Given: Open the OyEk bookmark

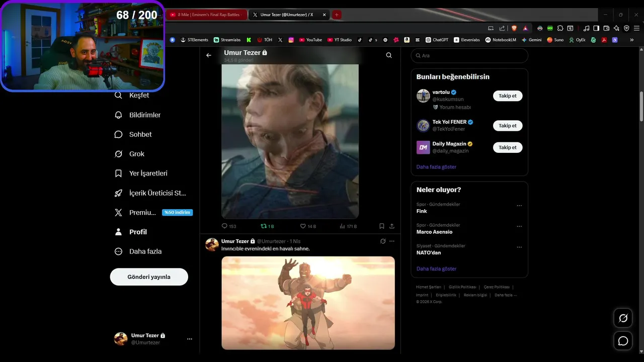Looking at the screenshot, I should 578,40.
